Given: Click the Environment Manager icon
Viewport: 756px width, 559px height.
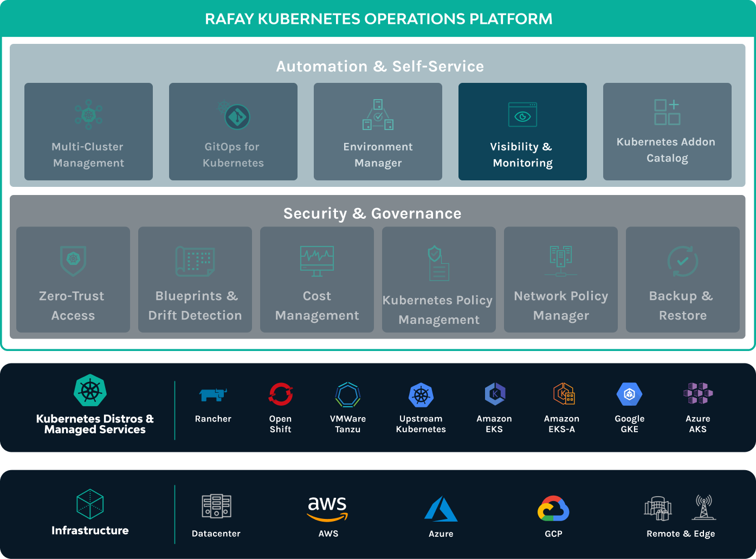Looking at the screenshot, I should (378, 114).
